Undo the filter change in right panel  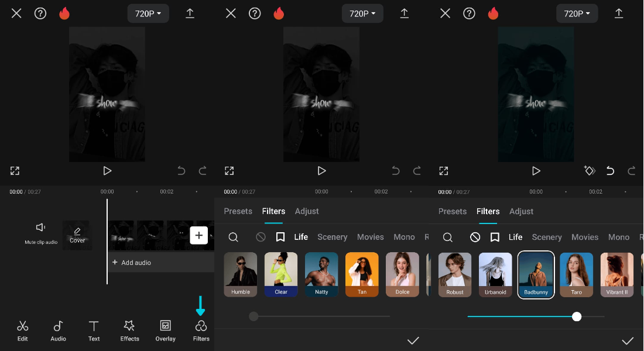click(x=610, y=171)
